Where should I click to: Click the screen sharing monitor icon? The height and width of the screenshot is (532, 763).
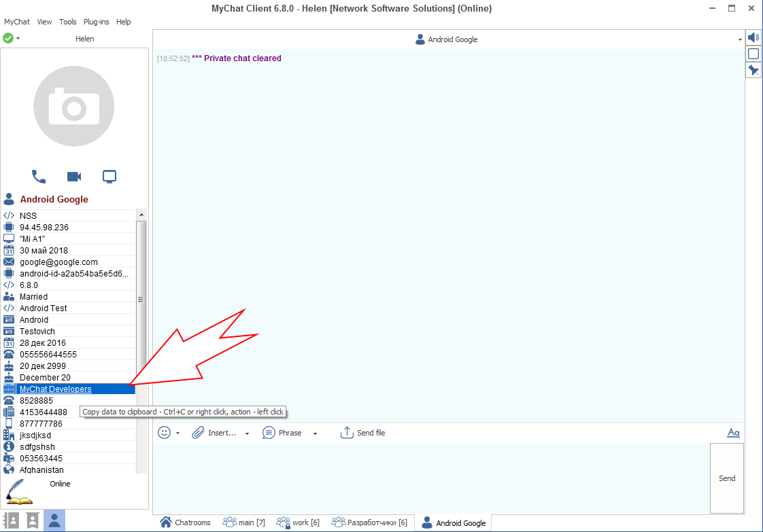[x=109, y=177]
